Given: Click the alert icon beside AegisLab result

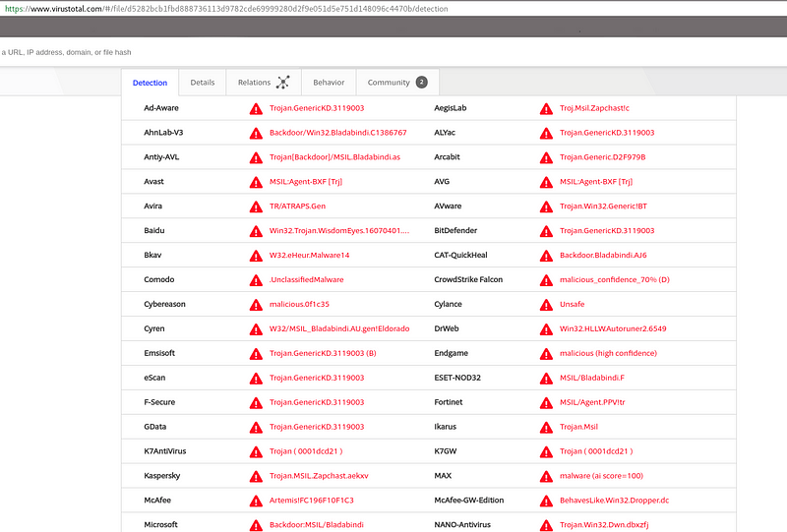Looking at the screenshot, I should [x=546, y=108].
